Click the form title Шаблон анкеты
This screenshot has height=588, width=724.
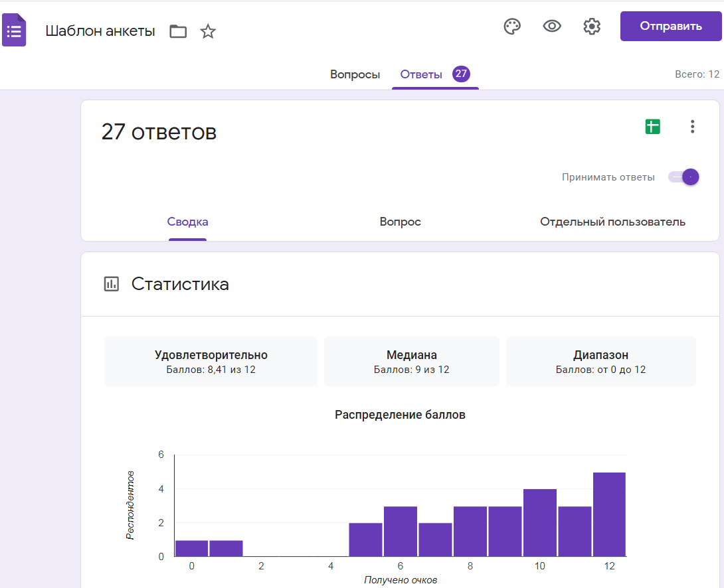click(x=100, y=31)
